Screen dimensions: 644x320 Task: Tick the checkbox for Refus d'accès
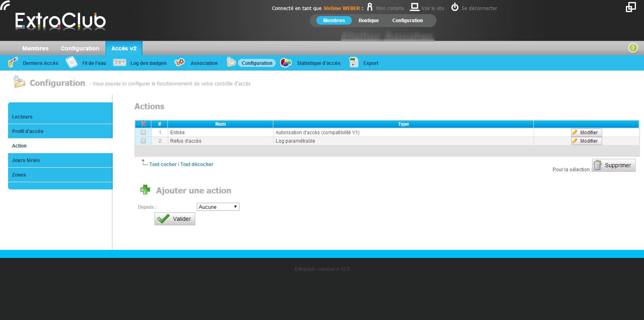[143, 141]
